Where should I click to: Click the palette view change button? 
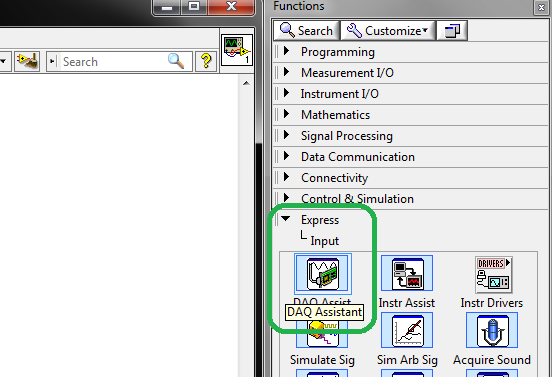pyautogui.click(x=452, y=31)
